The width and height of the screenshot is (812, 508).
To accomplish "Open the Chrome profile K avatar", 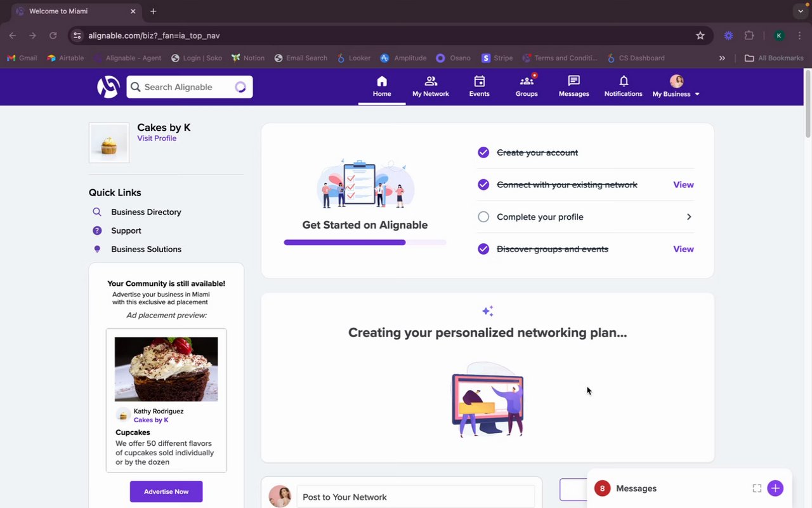I will pos(779,36).
